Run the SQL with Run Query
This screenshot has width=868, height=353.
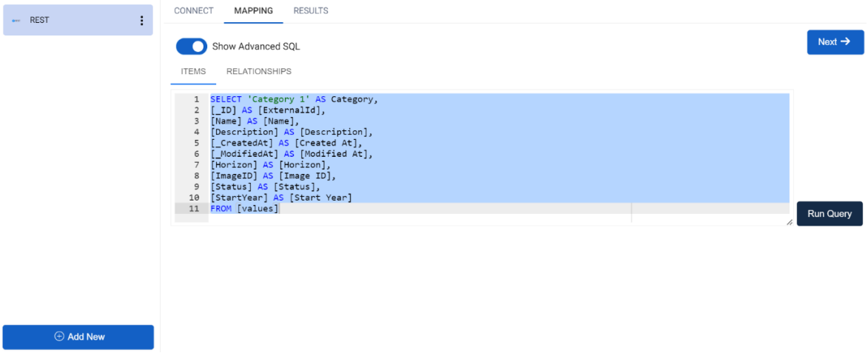(830, 214)
